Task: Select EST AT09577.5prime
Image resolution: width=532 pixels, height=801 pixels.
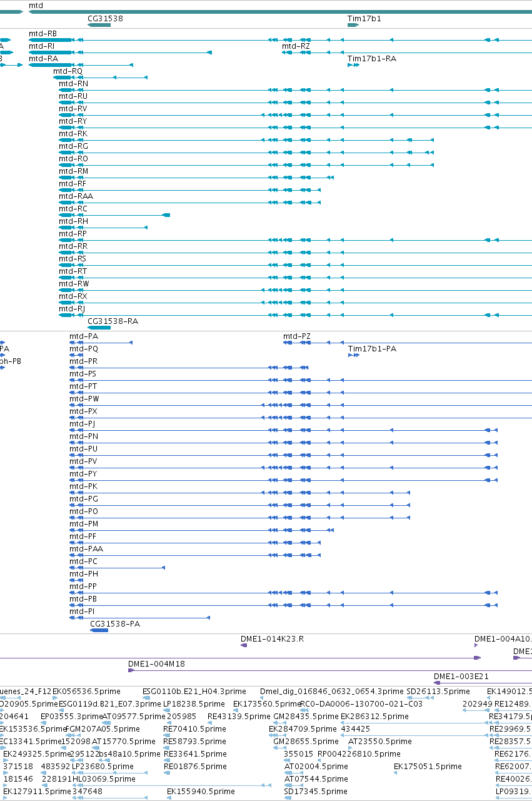Action: coord(134,716)
